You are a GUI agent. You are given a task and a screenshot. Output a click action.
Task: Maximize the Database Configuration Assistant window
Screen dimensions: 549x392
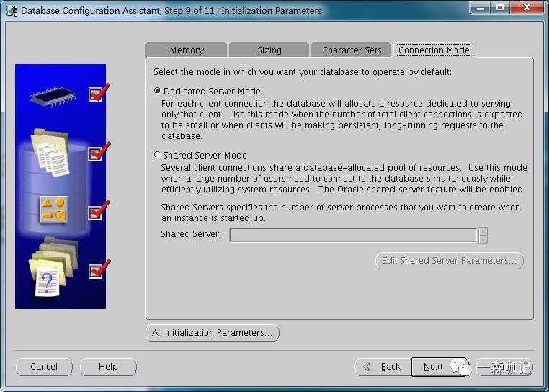(x=499, y=8)
